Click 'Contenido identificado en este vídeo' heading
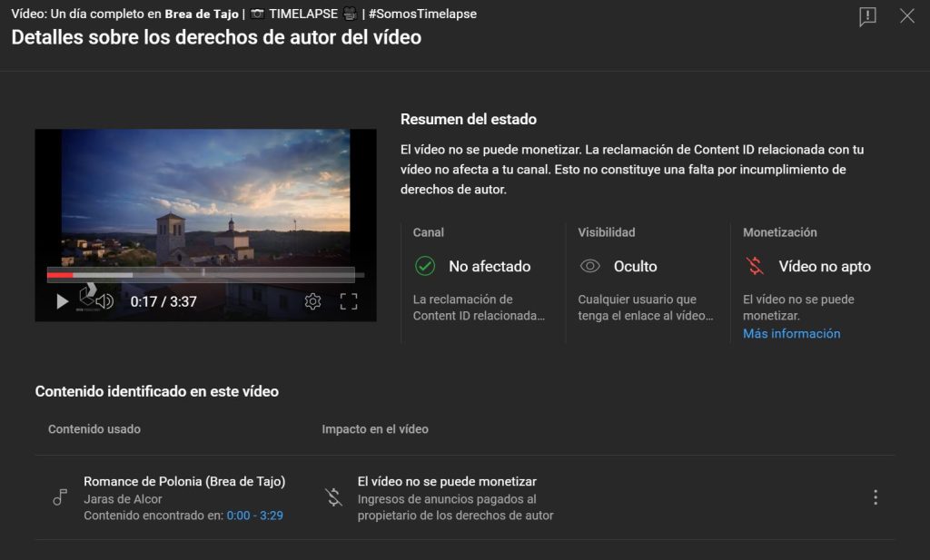 click(156, 391)
